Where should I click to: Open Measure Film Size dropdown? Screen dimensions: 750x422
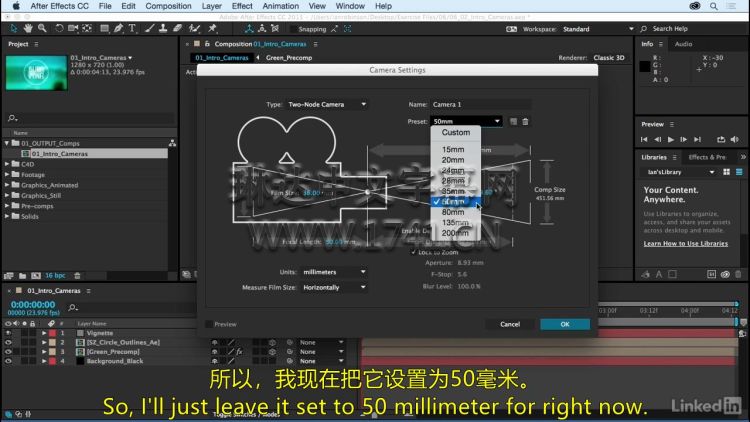click(x=334, y=288)
